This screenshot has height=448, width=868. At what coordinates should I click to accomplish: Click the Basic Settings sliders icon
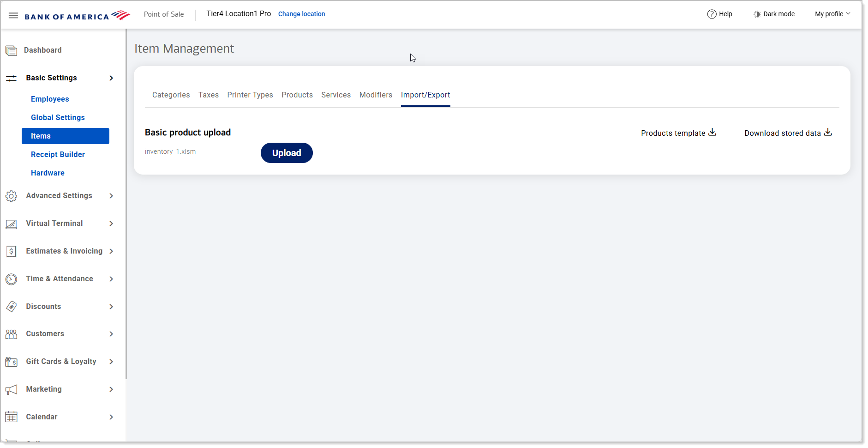coord(11,78)
